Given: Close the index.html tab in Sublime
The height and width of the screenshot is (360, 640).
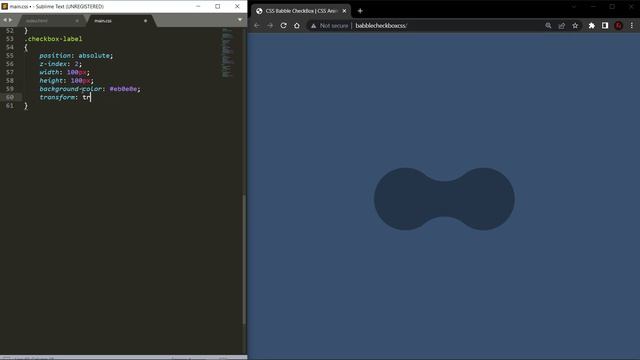Looking at the screenshot, I should click(x=77, y=20).
